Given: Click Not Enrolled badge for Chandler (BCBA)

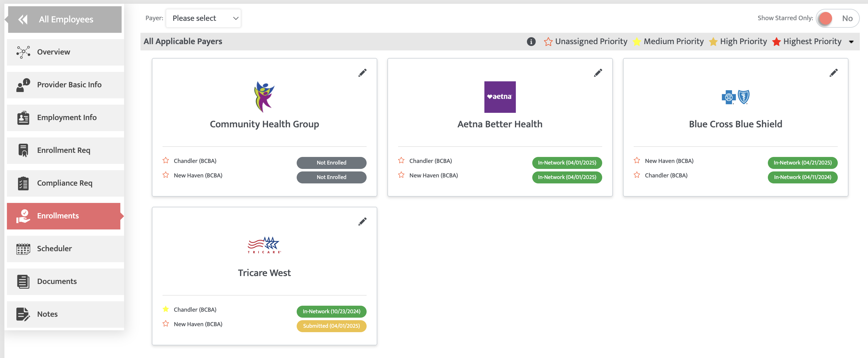Looking at the screenshot, I should (x=331, y=163).
